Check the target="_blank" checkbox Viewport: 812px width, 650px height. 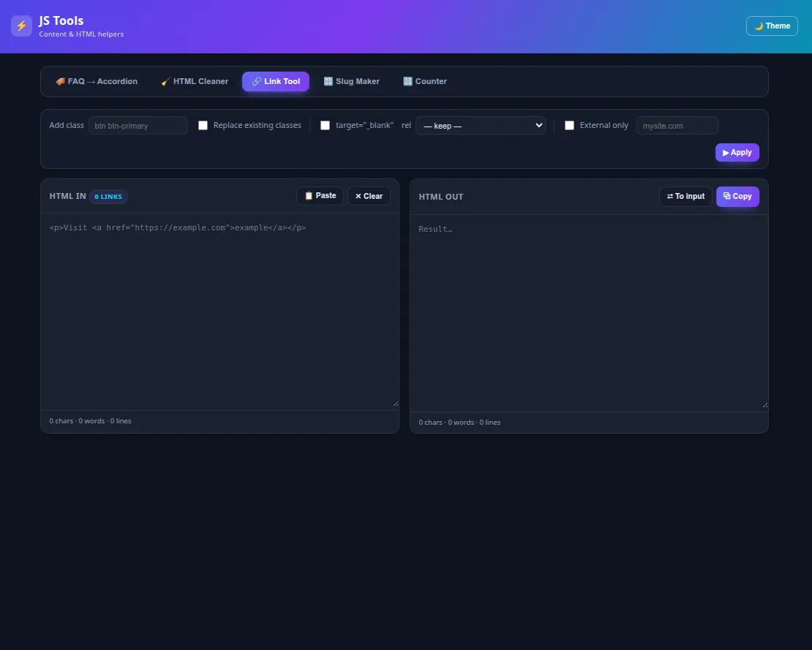326,125
